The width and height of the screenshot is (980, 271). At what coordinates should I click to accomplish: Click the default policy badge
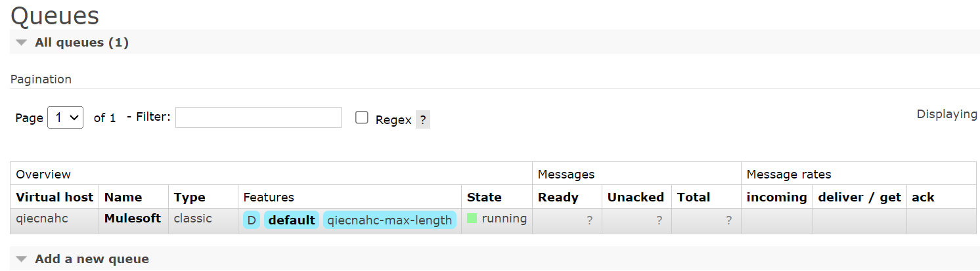pyautogui.click(x=292, y=220)
